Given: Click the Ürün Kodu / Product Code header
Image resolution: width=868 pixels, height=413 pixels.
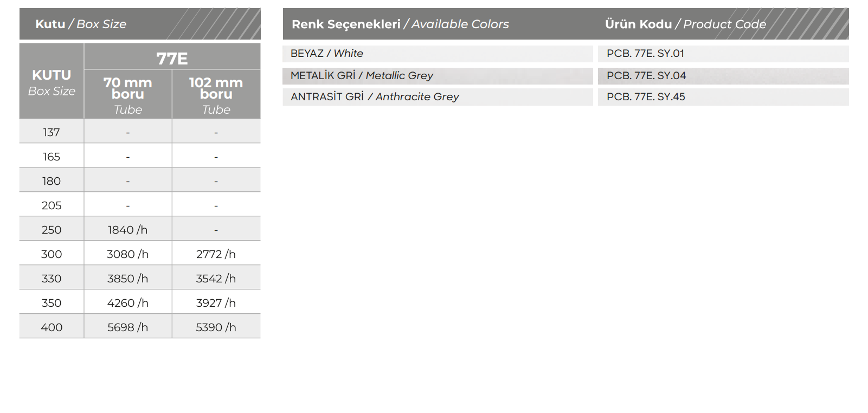Looking at the screenshot, I should point(685,24).
